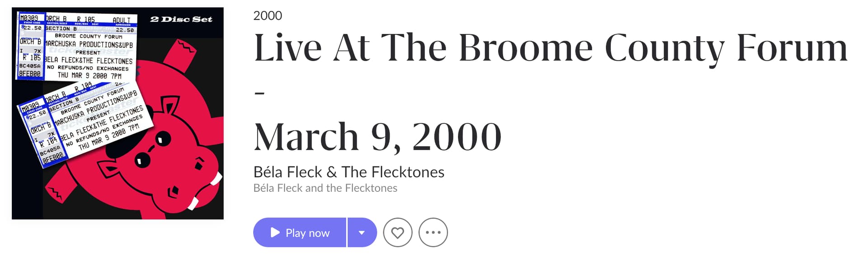Click the 2 Disc Set label on cover

(181, 19)
